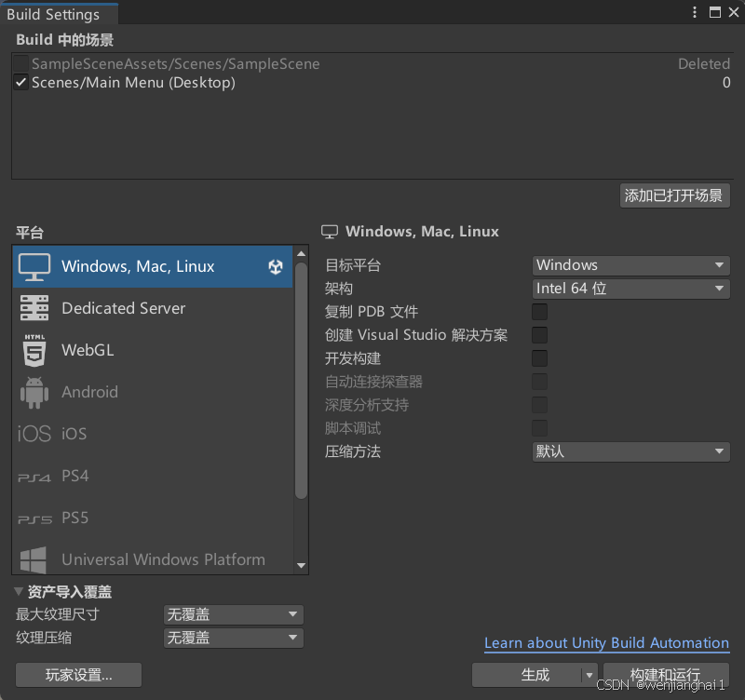Open the 目标平台 dropdown
The width and height of the screenshot is (745, 700).
(630, 265)
